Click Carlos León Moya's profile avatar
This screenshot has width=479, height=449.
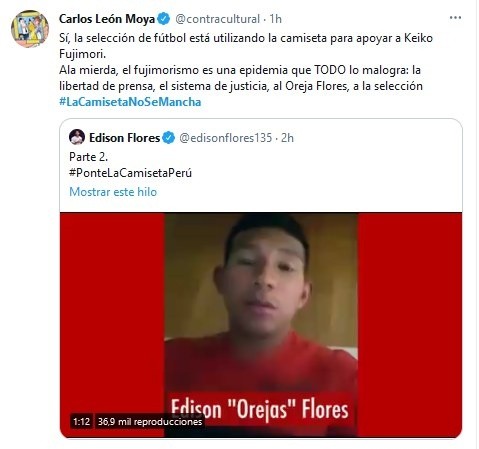tap(30, 29)
